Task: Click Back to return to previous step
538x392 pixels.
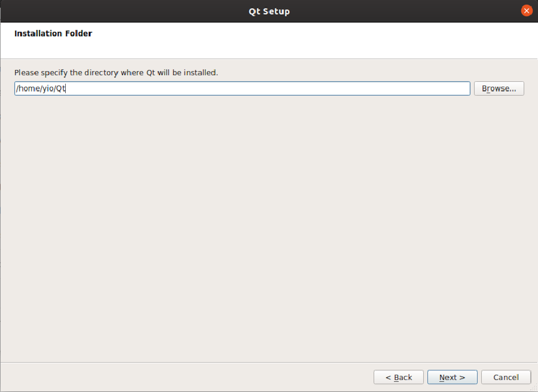Action: click(x=398, y=377)
